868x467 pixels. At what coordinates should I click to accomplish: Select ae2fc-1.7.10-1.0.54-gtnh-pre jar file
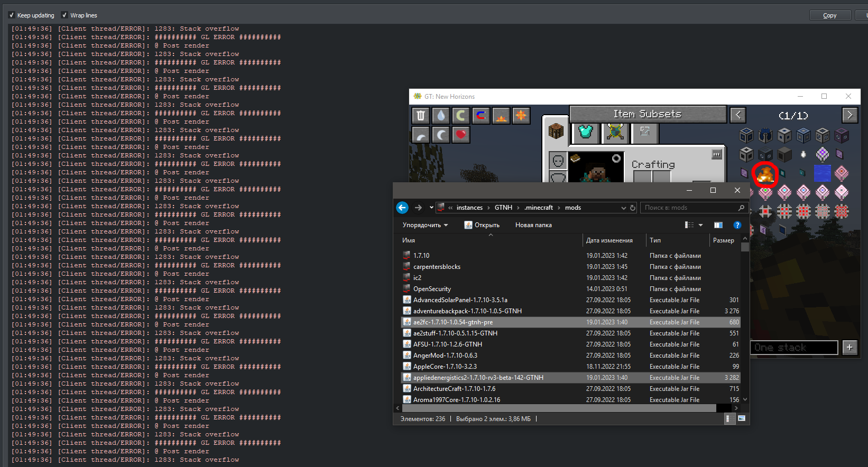(x=571, y=322)
